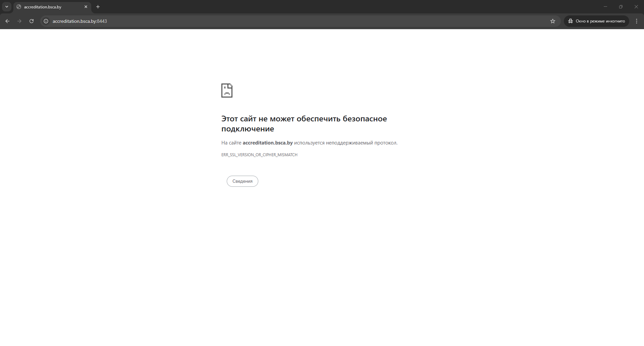Go back to the previous page
Image resolution: width=644 pixels, height=346 pixels.
click(7, 21)
